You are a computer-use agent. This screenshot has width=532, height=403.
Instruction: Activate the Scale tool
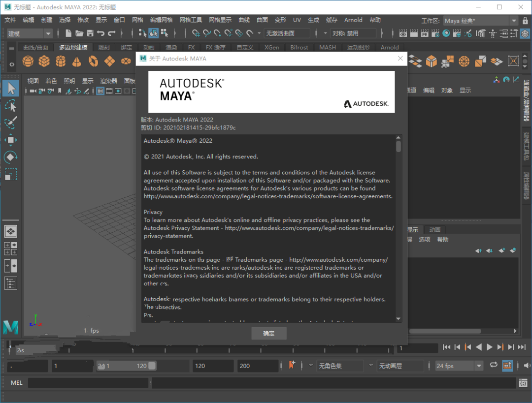point(11,175)
